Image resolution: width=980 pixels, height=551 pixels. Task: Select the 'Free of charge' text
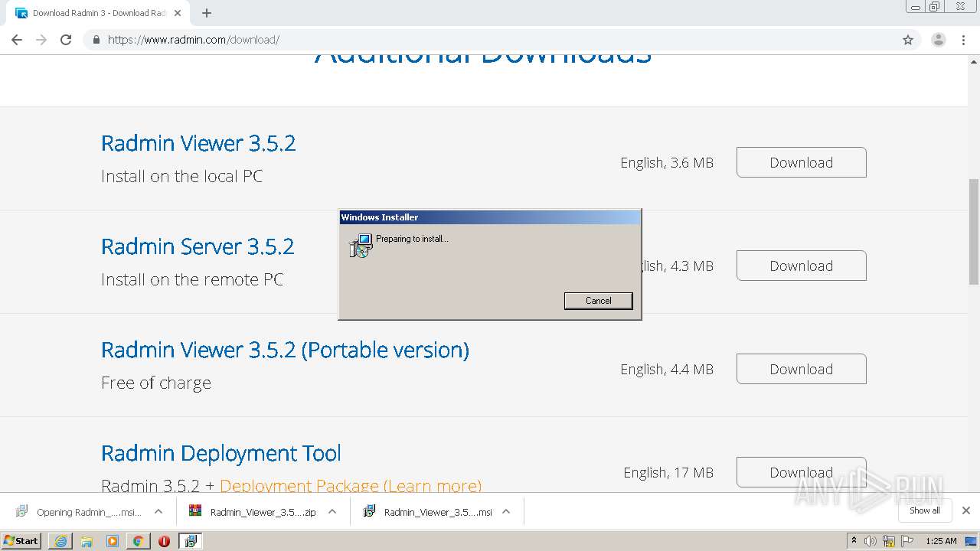click(156, 383)
